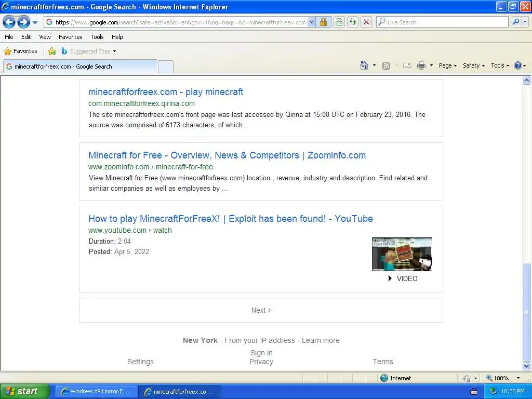Click the RSS Feeds icon
The width and height of the screenshot is (532, 399).
[x=386, y=66]
